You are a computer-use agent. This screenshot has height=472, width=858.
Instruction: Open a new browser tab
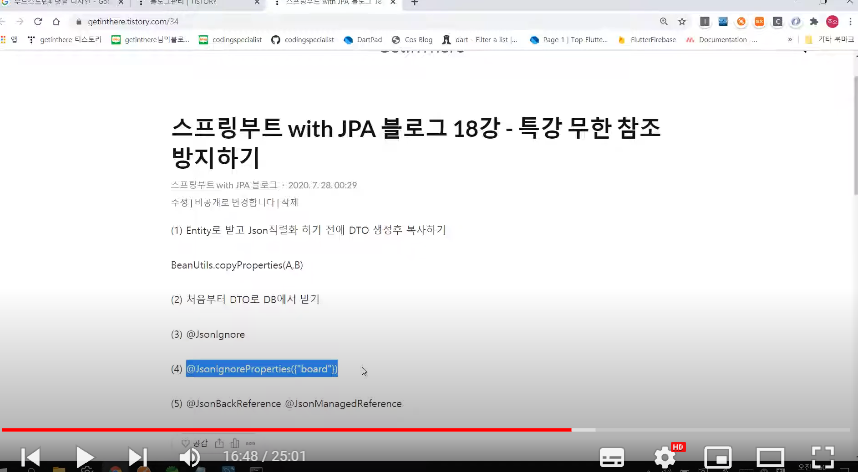click(x=414, y=3)
